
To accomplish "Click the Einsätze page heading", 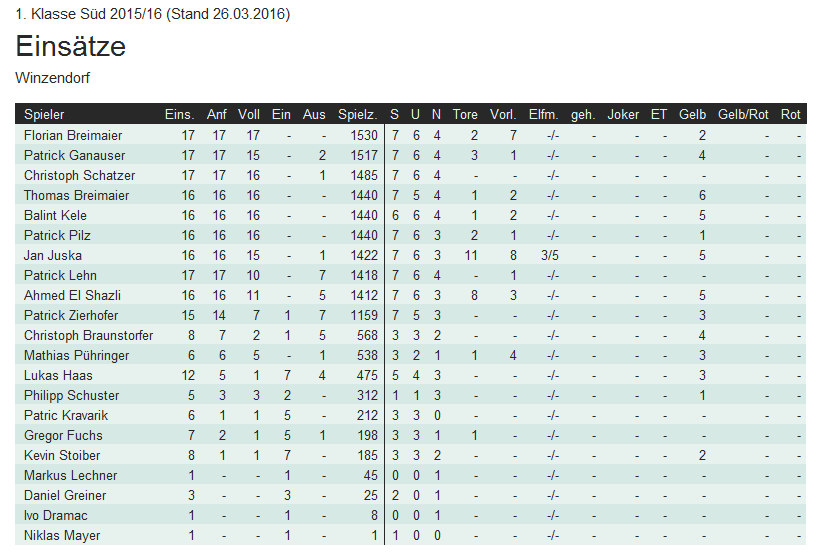I will pyautogui.click(x=71, y=46).
